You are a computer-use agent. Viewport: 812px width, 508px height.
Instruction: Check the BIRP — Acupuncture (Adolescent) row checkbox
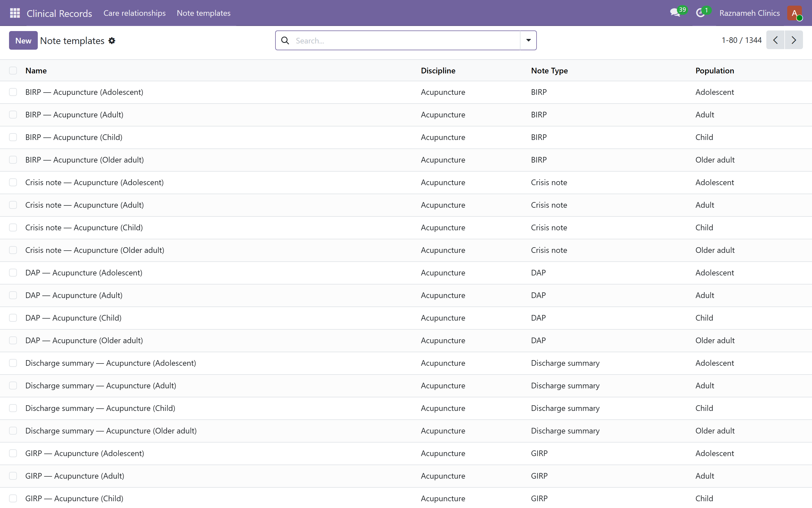13,92
